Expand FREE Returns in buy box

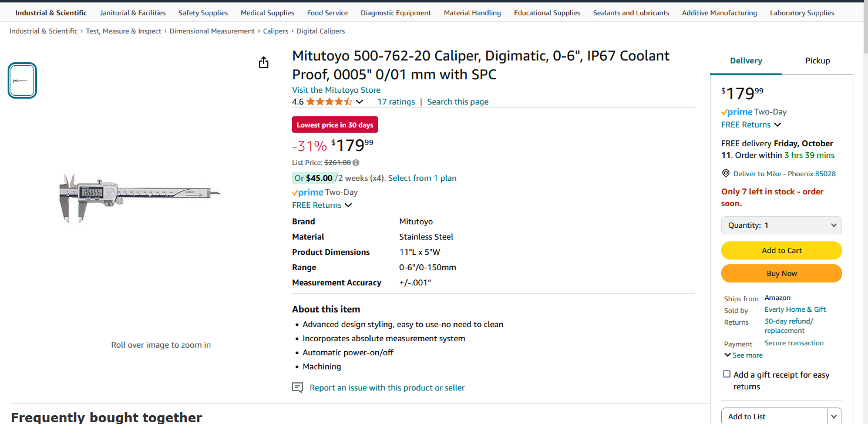pyautogui.click(x=751, y=124)
